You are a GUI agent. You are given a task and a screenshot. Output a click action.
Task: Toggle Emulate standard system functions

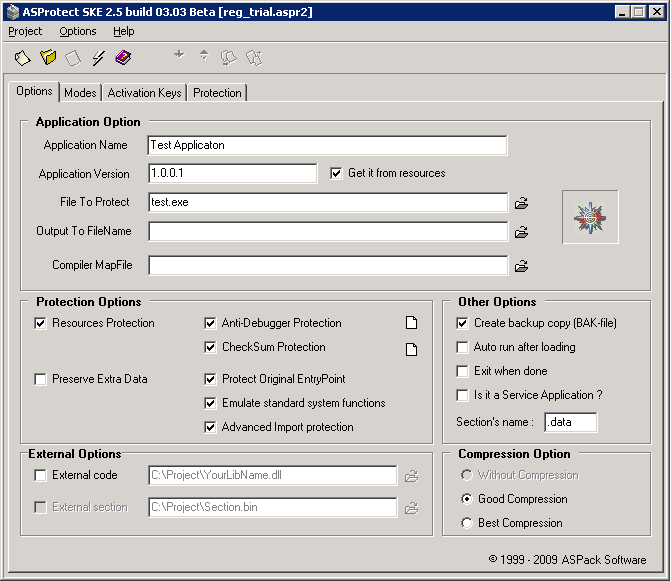(x=210, y=403)
